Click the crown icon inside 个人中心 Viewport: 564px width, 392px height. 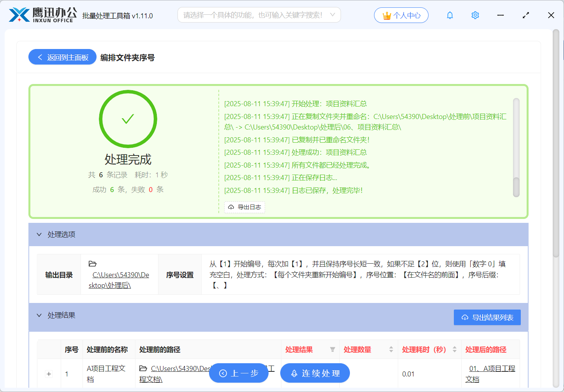(386, 15)
